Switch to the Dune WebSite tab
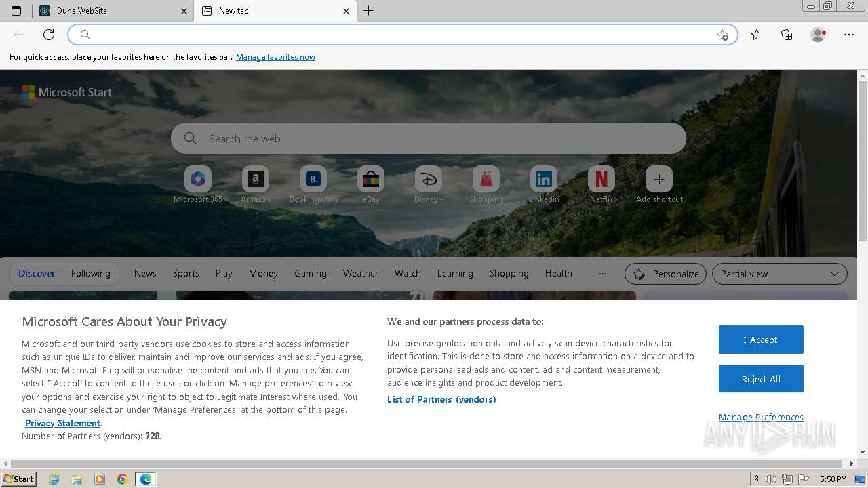 [112, 11]
